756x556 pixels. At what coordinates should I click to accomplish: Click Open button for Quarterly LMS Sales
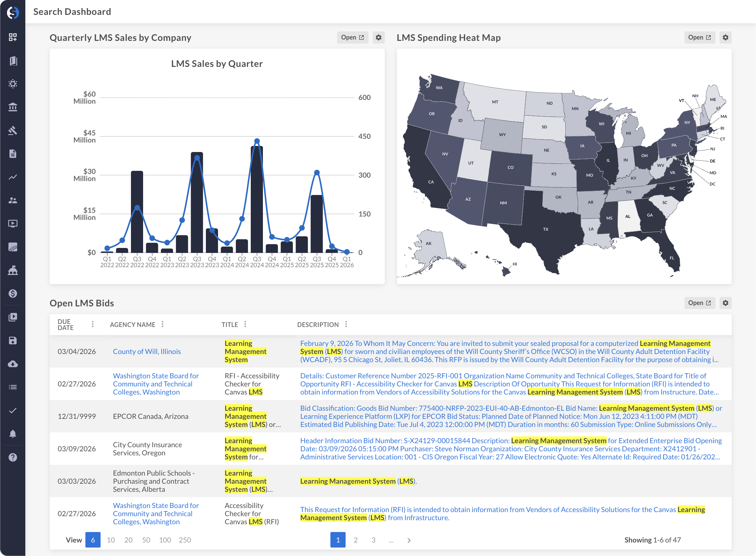(x=352, y=37)
